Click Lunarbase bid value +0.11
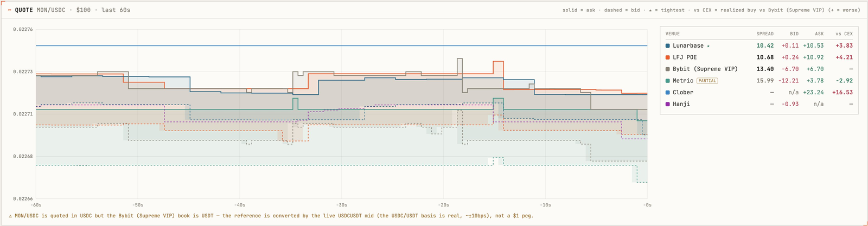The height and width of the screenshot is (226, 868). pos(790,46)
